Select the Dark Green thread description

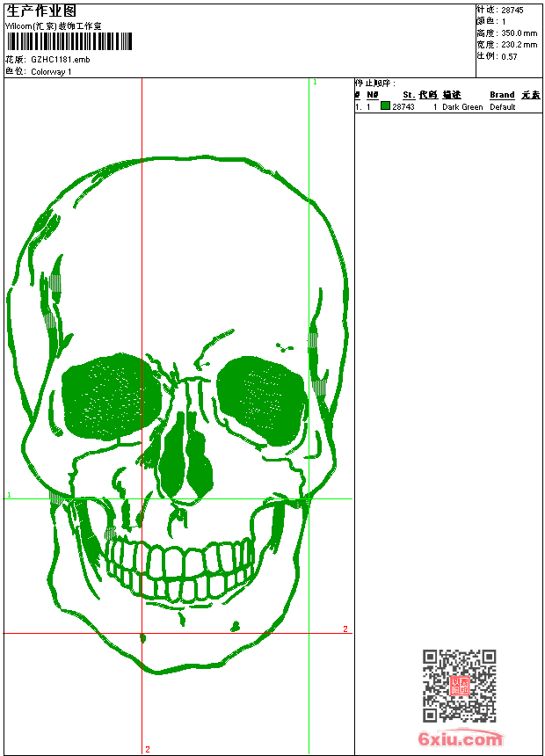pos(462,107)
